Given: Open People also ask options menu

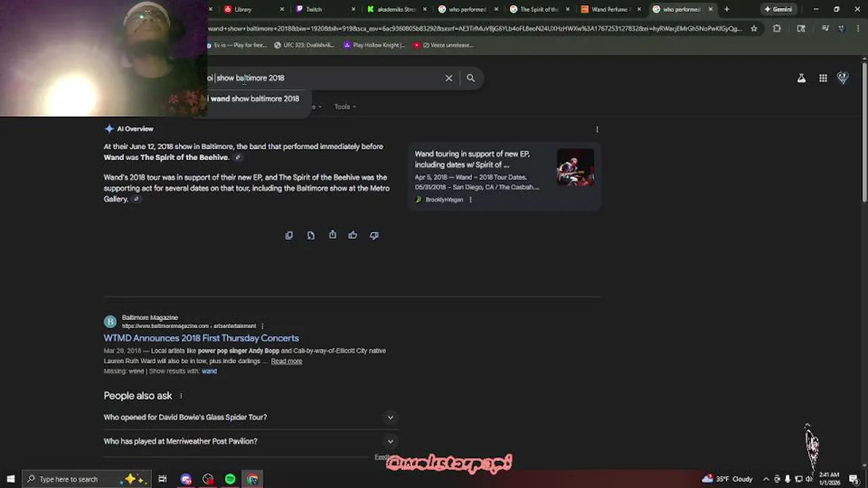Looking at the screenshot, I should pos(180,396).
